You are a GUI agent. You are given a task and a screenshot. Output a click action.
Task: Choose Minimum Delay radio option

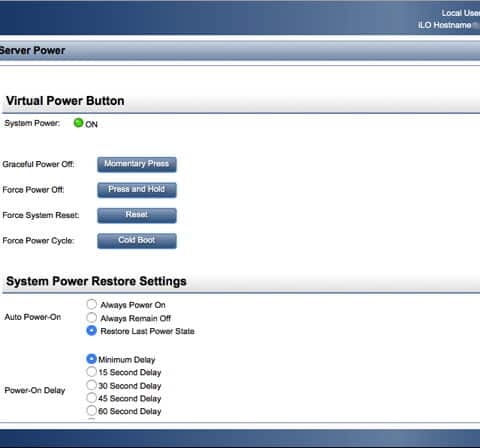pyautogui.click(x=91, y=359)
